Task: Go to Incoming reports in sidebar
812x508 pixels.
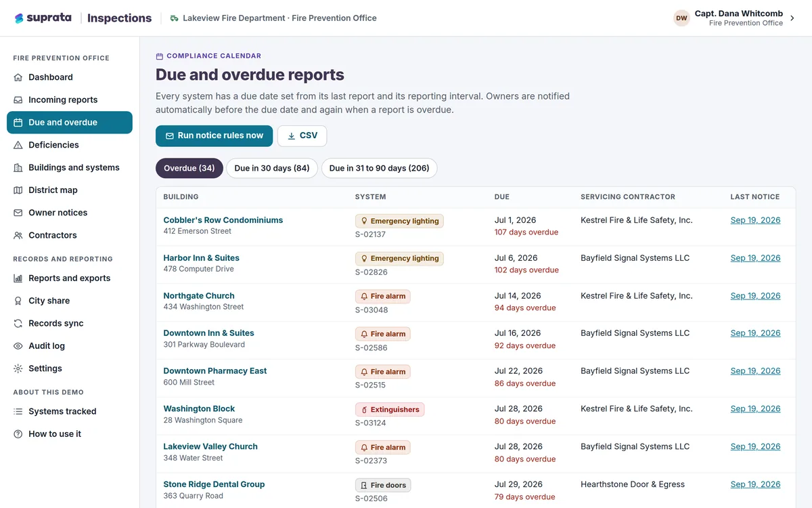Action: tap(70, 100)
